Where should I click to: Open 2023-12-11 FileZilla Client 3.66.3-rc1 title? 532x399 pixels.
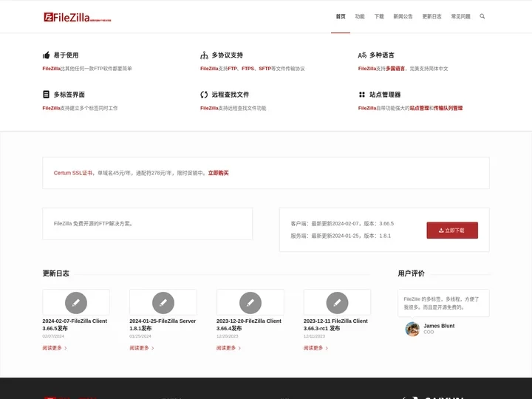pyautogui.click(x=335, y=324)
